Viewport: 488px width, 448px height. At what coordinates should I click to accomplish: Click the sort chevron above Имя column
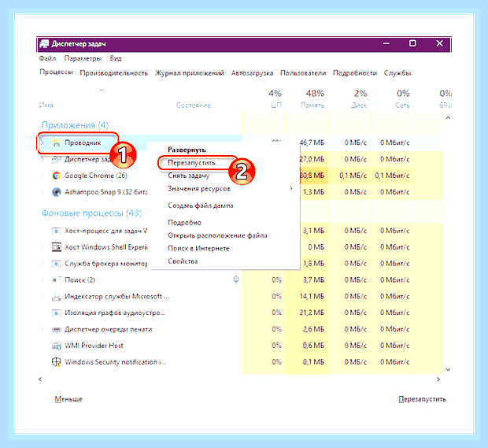point(102,90)
